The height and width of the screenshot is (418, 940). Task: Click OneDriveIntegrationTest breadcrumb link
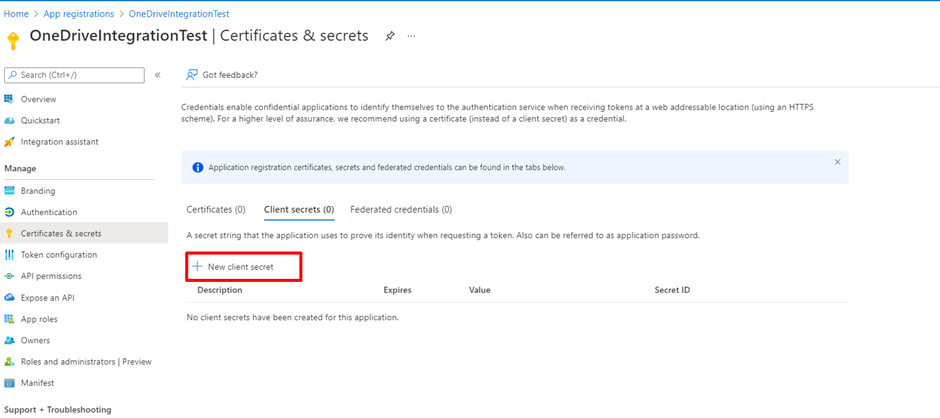coord(179,14)
